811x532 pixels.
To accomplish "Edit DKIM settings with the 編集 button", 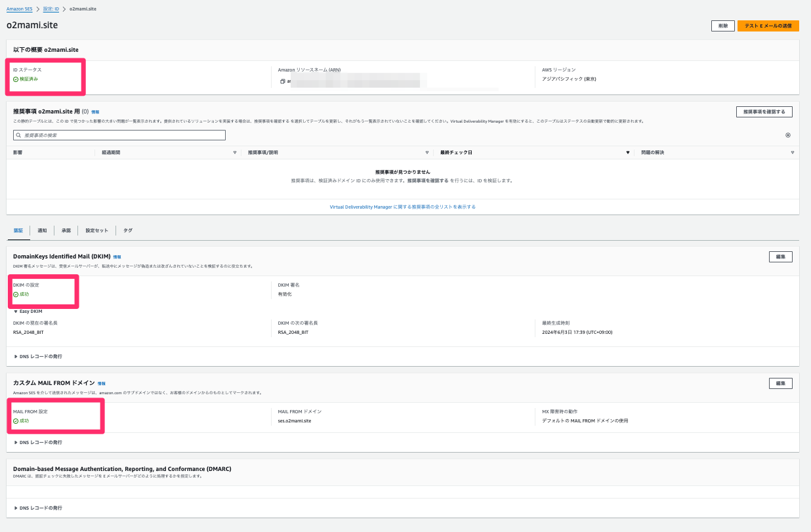I will point(780,256).
